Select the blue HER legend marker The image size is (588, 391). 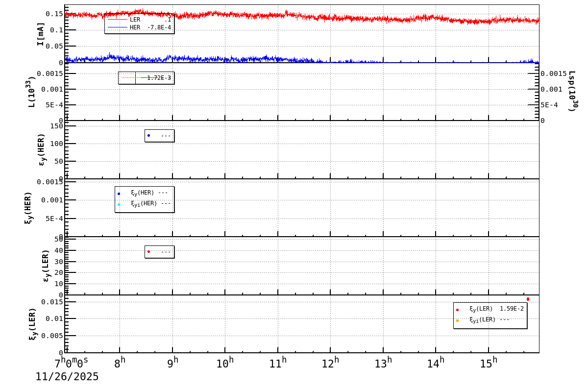[x=118, y=27]
